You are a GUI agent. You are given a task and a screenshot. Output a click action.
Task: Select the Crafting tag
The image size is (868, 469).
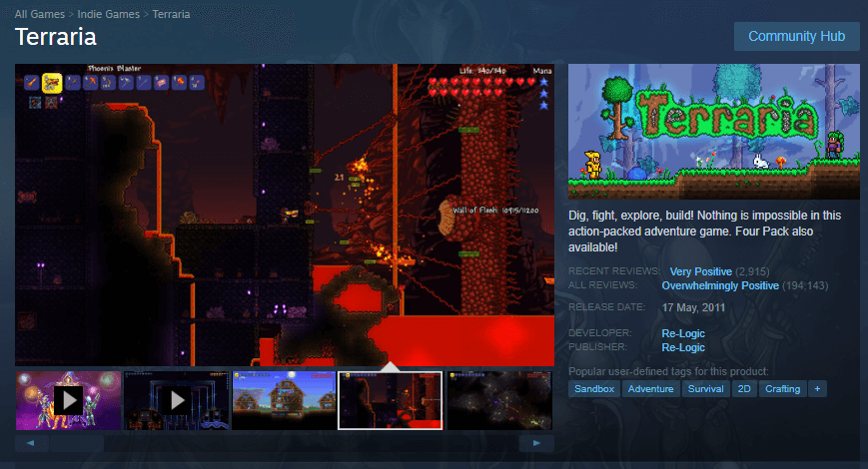click(x=782, y=389)
